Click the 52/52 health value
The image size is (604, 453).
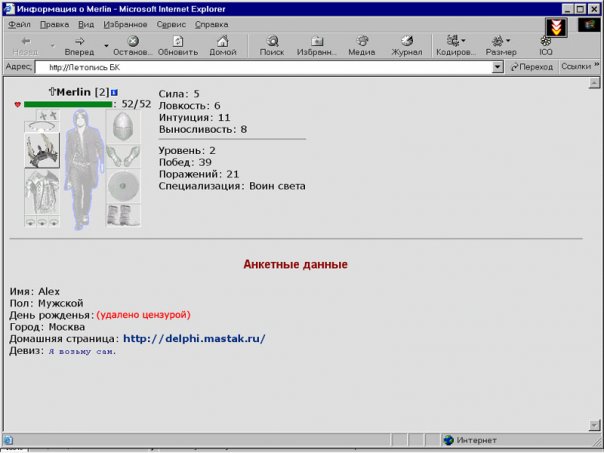click(136, 104)
